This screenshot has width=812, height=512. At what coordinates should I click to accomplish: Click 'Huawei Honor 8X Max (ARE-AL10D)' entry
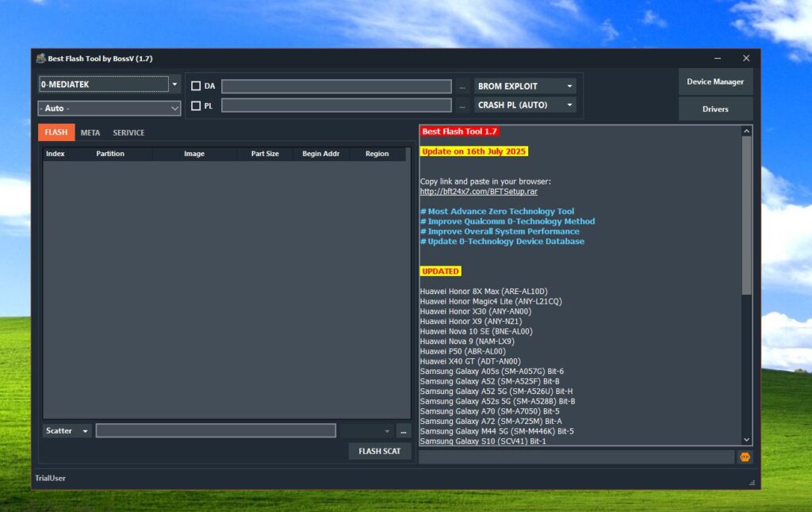(x=484, y=292)
